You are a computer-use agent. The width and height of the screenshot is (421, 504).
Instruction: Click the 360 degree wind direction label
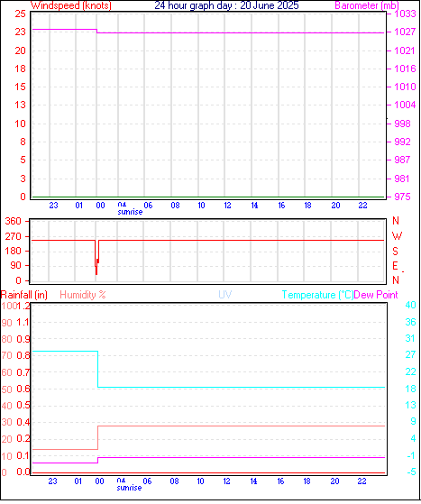(14, 221)
